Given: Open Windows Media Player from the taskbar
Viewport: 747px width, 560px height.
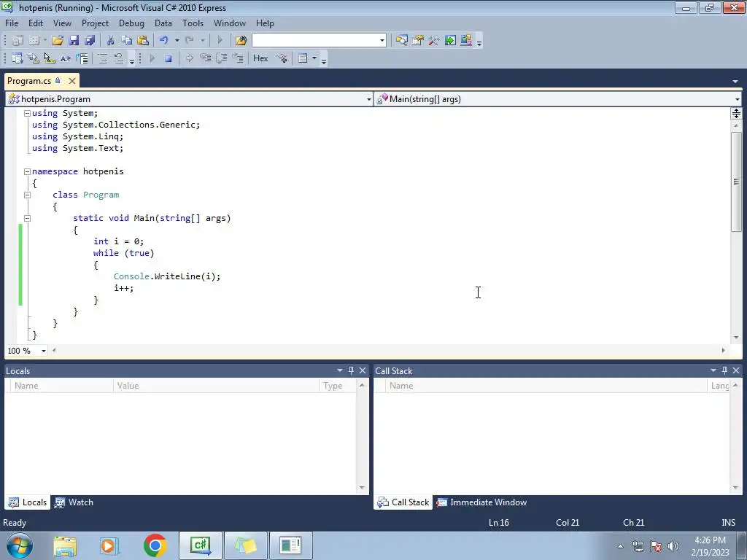Looking at the screenshot, I should click(109, 545).
